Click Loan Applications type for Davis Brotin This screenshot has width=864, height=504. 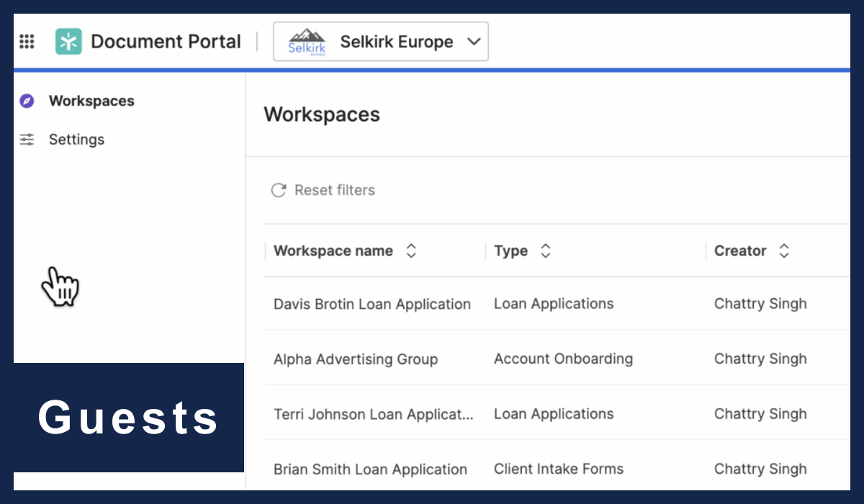click(553, 303)
